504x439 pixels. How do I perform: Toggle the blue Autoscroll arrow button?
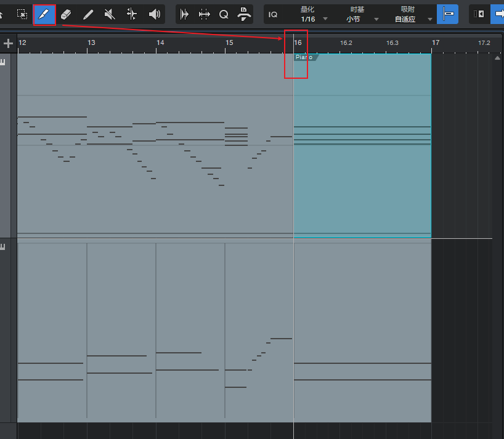coord(498,14)
